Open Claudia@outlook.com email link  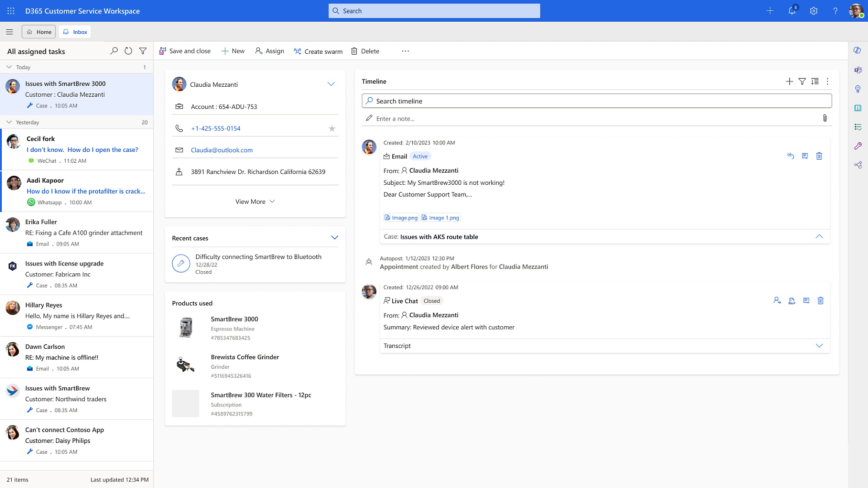point(221,150)
